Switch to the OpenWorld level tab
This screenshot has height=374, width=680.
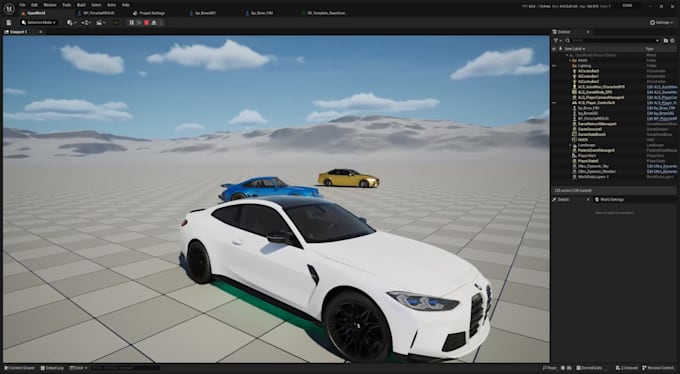36,13
